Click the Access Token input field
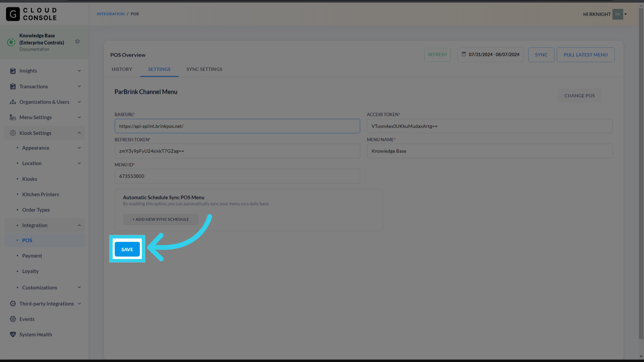This screenshot has height=362, width=644. pos(490,126)
